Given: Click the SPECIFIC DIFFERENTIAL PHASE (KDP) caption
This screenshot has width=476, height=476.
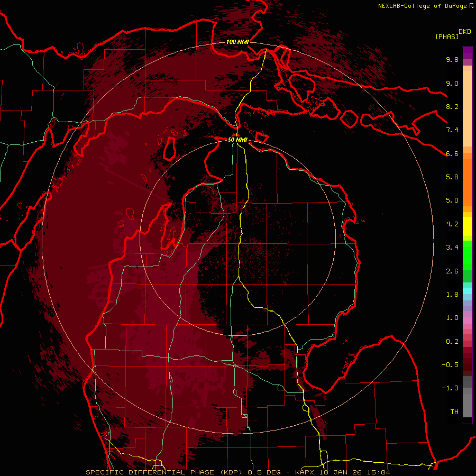Looking at the screenshot, I should click(166, 472).
